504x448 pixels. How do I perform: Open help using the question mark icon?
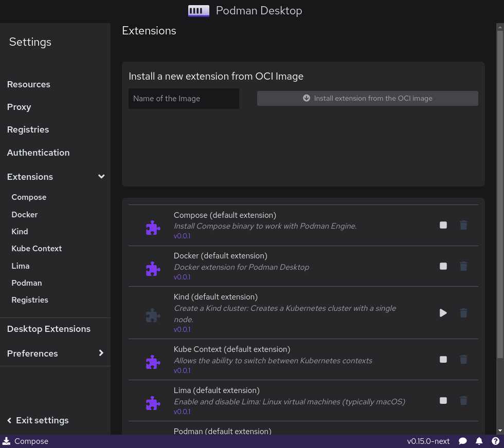coord(496,441)
